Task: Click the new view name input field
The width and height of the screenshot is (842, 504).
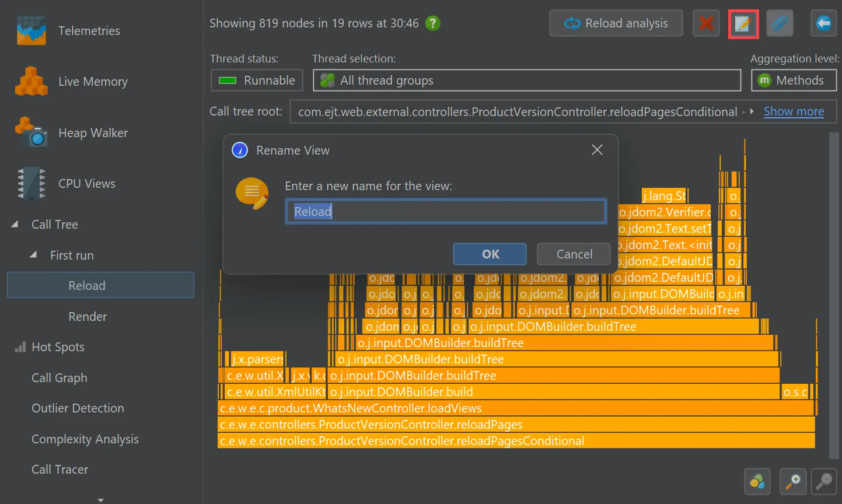Action: pyautogui.click(x=446, y=211)
